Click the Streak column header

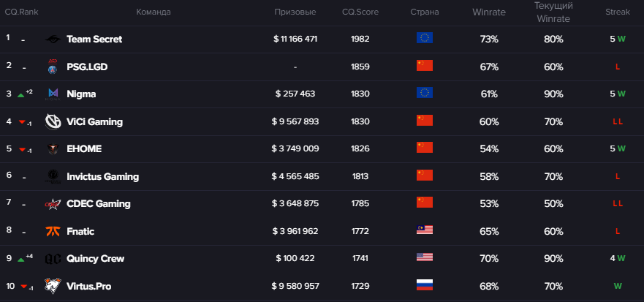point(617,12)
